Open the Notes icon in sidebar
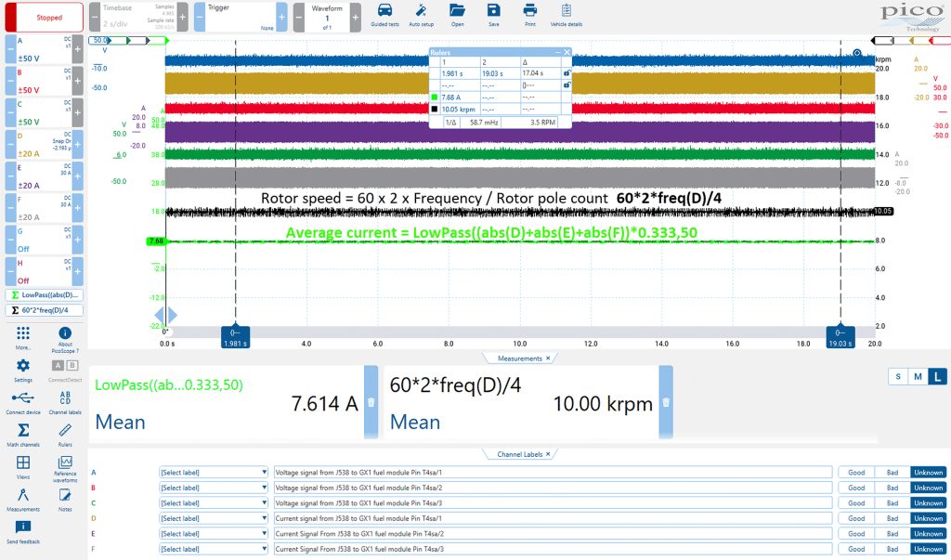 65,495
